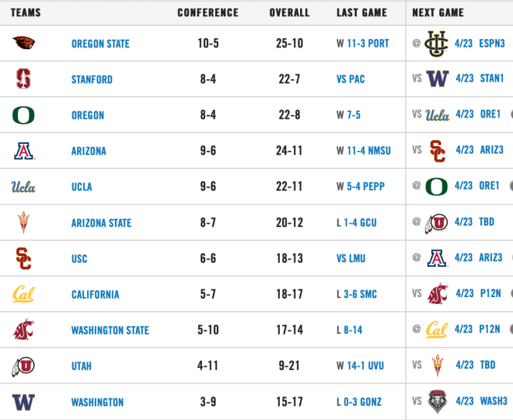This screenshot has height=420, width=513.
Task: Click the New Mexico Lobos logo in Next Game
Action: [x=438, y=401]
